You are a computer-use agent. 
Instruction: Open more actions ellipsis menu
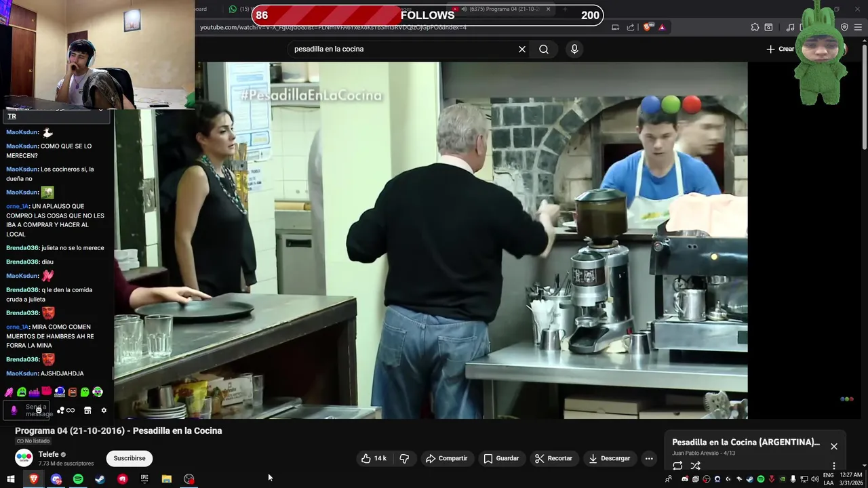tap(649, 458)
